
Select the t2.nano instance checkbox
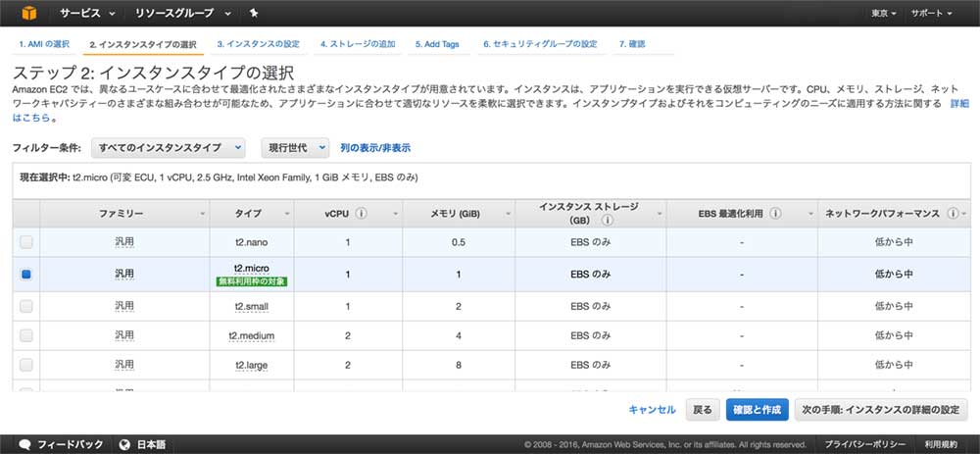coord(26,242)
